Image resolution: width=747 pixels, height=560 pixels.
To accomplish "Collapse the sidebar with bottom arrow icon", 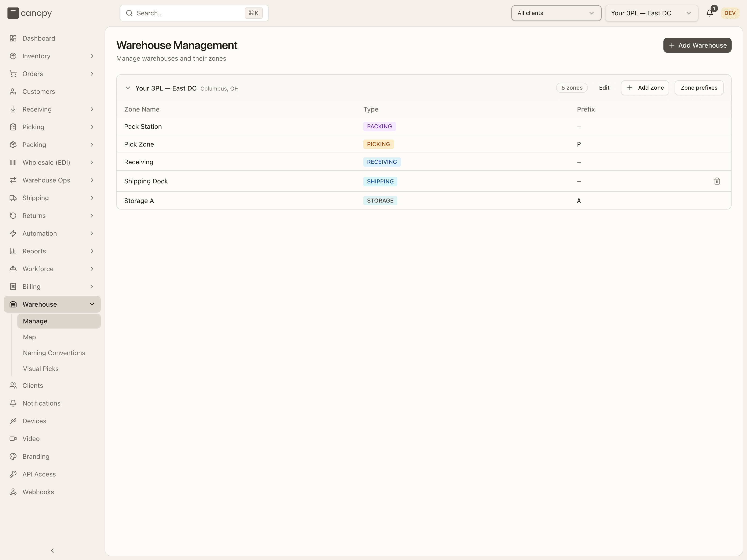I will (x=52, y=550).
